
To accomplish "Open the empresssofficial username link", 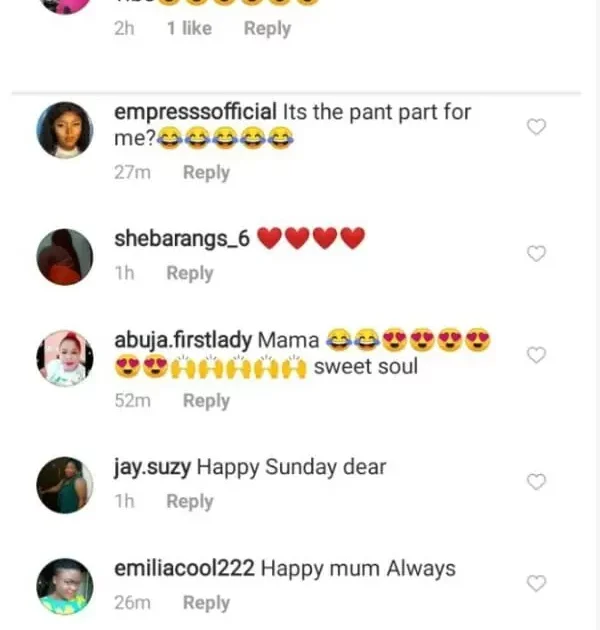I will tap(196, 111).
